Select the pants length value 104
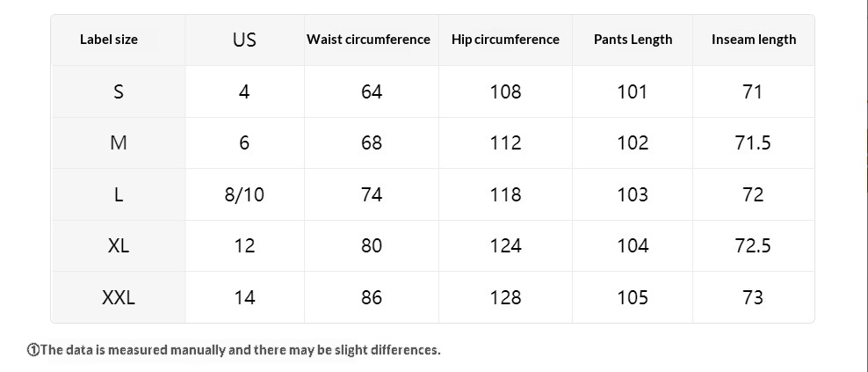 coord(633,245)
